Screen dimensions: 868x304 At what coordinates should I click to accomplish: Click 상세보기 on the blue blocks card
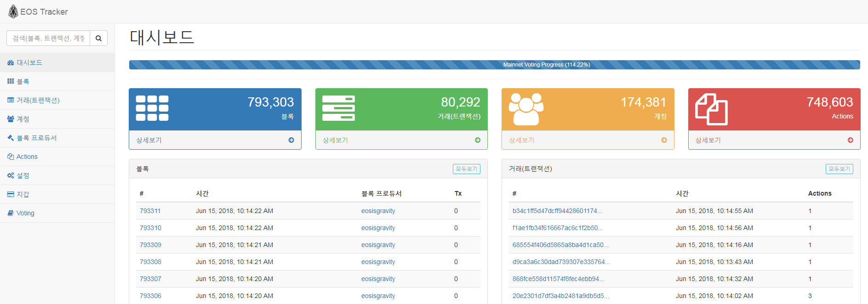149,140
